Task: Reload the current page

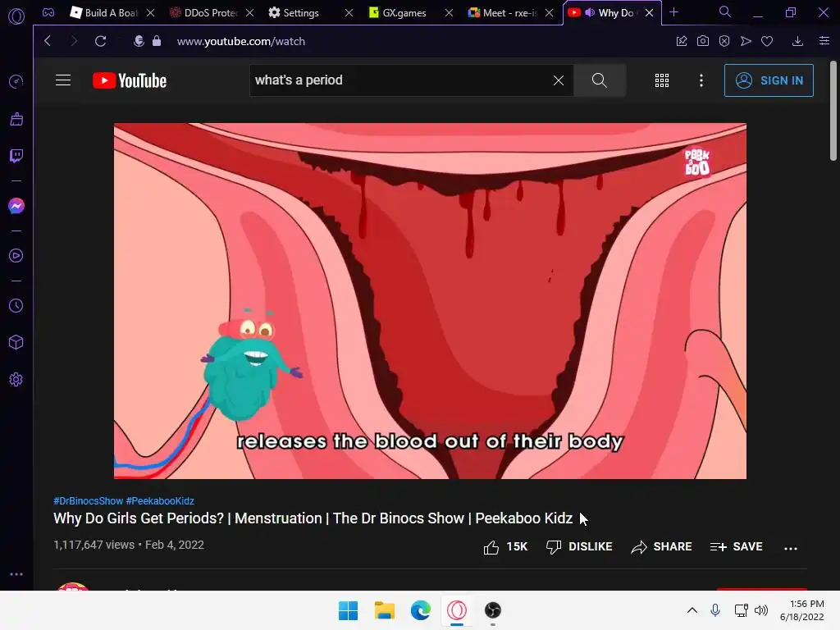Action: coord(101,41)
